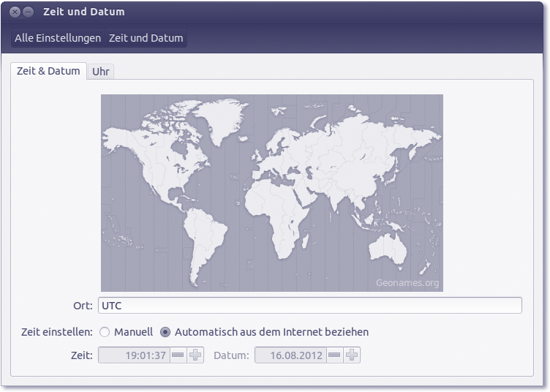This screenshot has width=550, height=392.
Task: Select North America on the time zone map
Action: [168, 157]
